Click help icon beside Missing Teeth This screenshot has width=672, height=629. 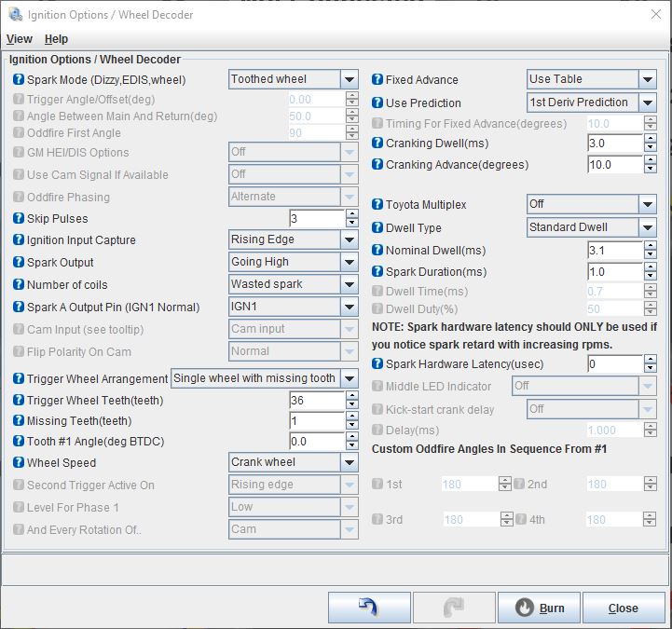point(19,420)
